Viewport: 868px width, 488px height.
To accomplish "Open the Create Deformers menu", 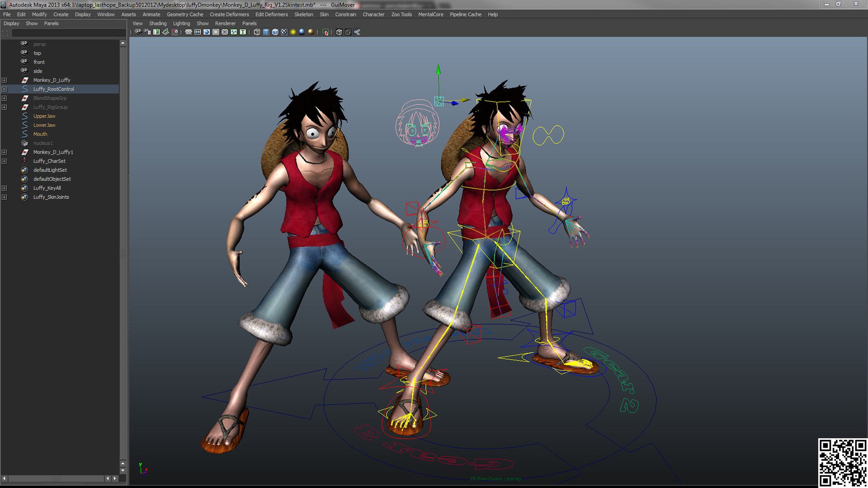I will click(229, 14).
